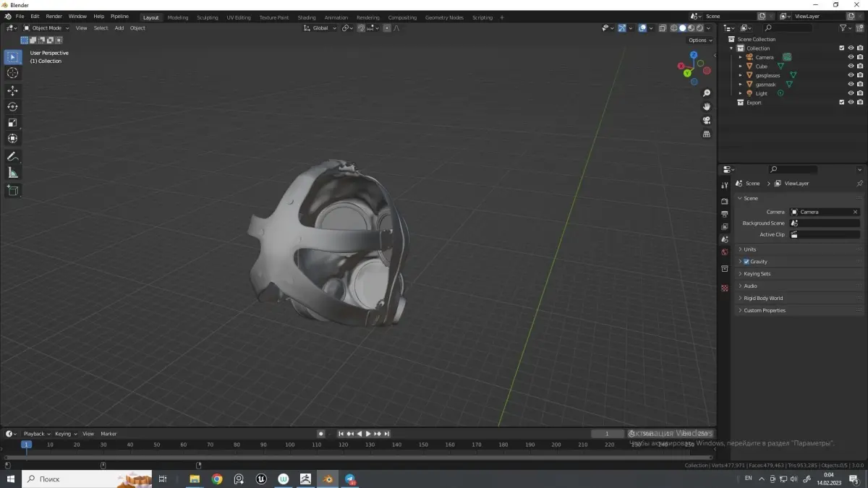Viewport: 868px width, 488px height.
Task: Hide the Cube object with eye icon
Action: tap(851, 67)
